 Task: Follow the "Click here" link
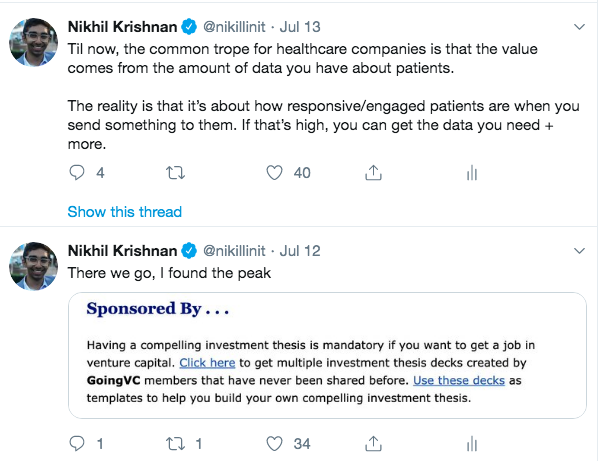(x=207, y=363)
